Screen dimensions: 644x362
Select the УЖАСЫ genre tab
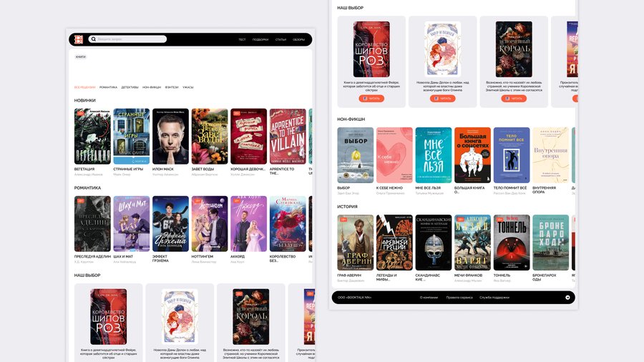(187, 87)
